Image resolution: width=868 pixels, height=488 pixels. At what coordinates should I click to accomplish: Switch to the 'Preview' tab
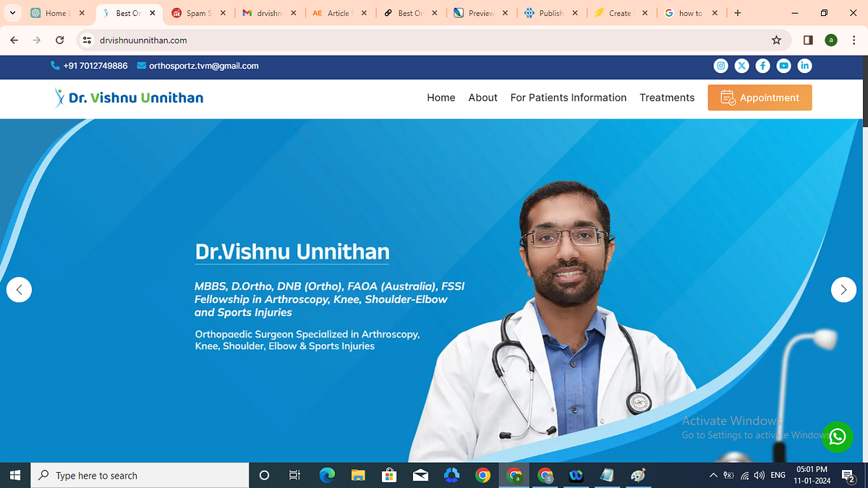pos(480,13)
